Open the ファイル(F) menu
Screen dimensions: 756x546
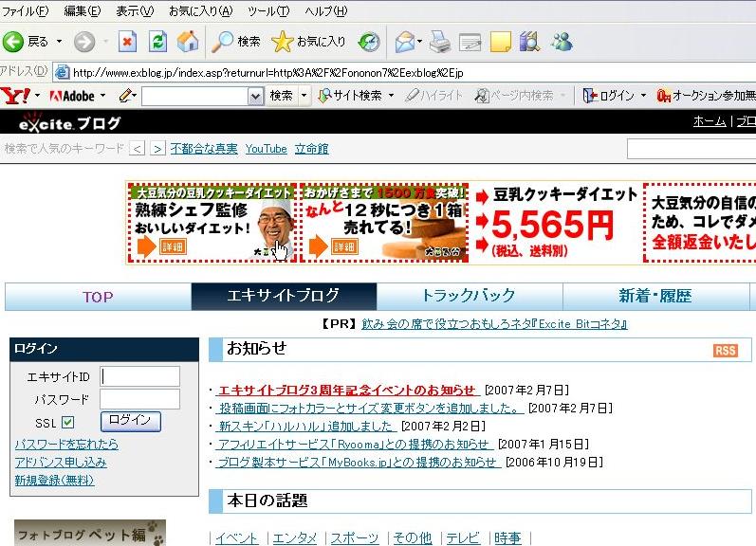coord(26,10)
